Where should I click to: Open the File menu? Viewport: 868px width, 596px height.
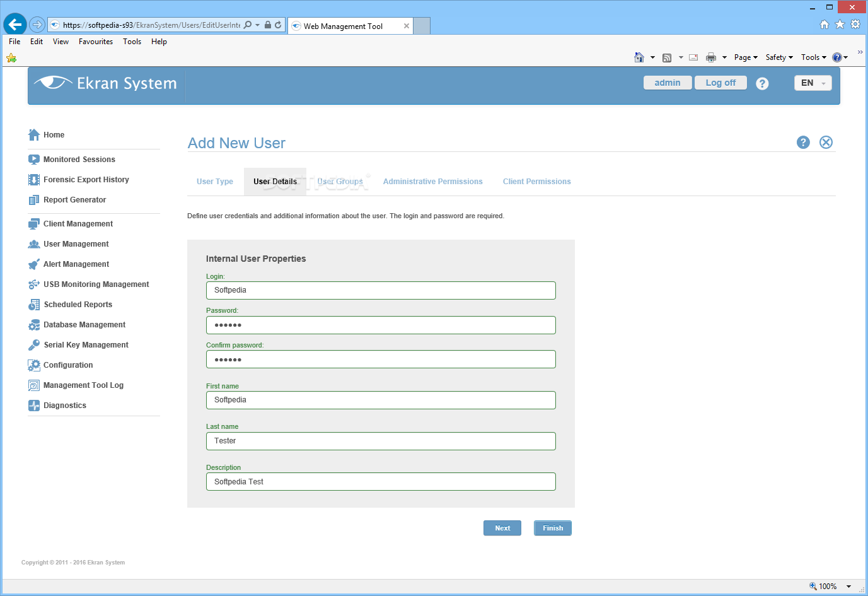(x=14, y=42)
